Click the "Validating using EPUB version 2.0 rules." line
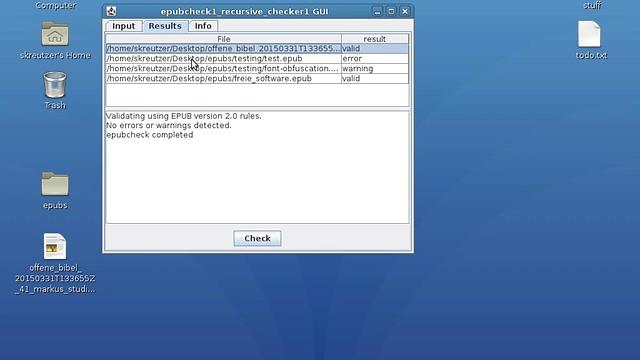640x360 pixels. (x=184, y=116)
